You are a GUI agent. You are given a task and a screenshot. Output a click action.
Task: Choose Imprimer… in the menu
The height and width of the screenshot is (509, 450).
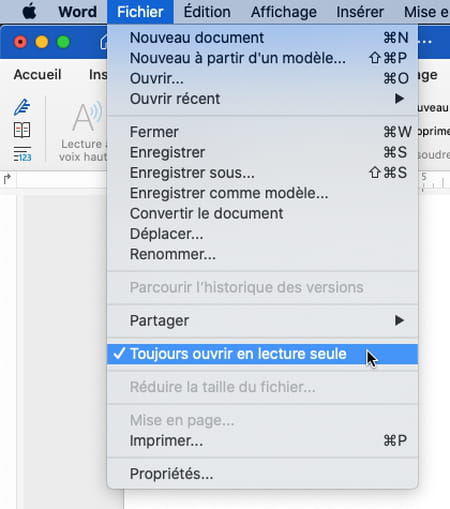(x=262, y=441)
